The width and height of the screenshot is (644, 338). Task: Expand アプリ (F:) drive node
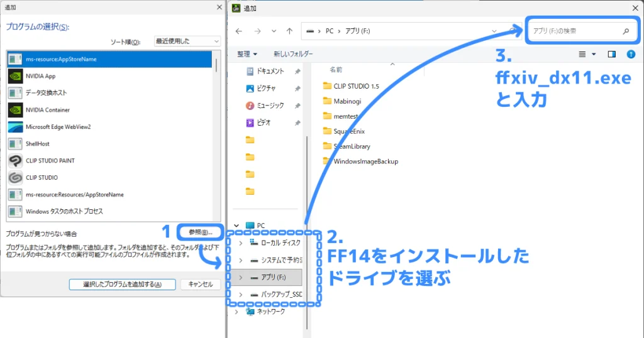click(x=241, y=277)
